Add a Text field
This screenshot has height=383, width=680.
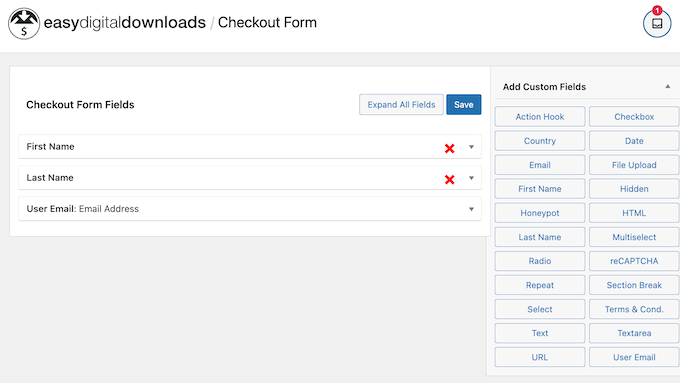click(x=540, y=333)
